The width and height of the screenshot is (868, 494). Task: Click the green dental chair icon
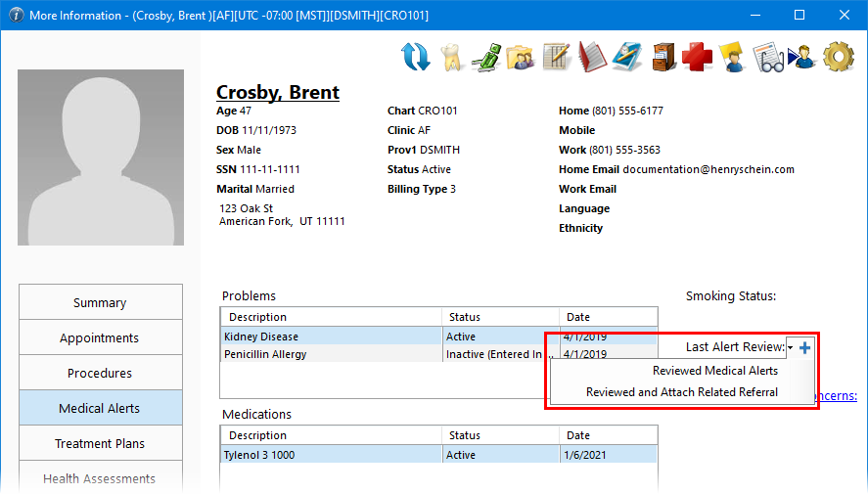tap(485, 57)
